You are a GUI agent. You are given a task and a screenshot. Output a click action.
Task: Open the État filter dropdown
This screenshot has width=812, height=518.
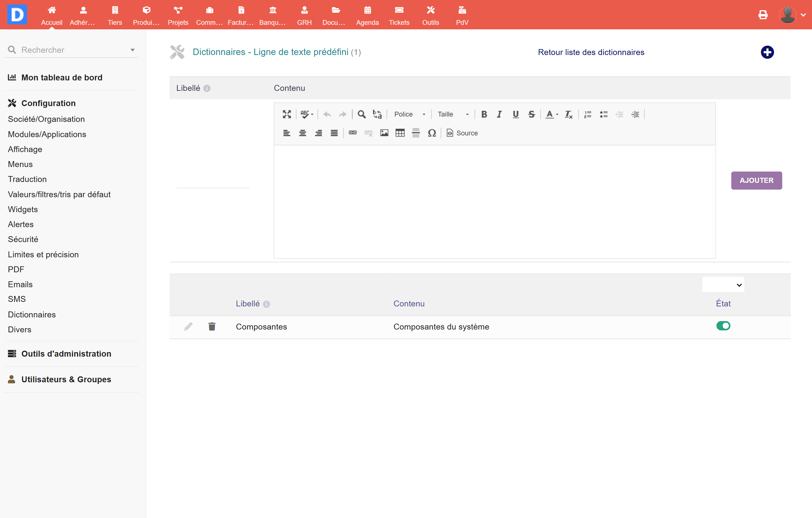[723, 285]
